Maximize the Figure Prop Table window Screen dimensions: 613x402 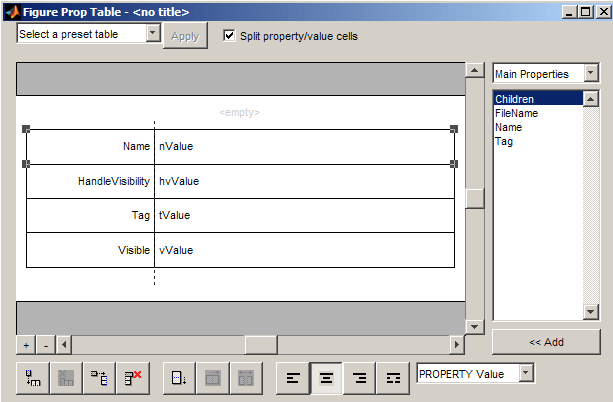coord(586,12)
